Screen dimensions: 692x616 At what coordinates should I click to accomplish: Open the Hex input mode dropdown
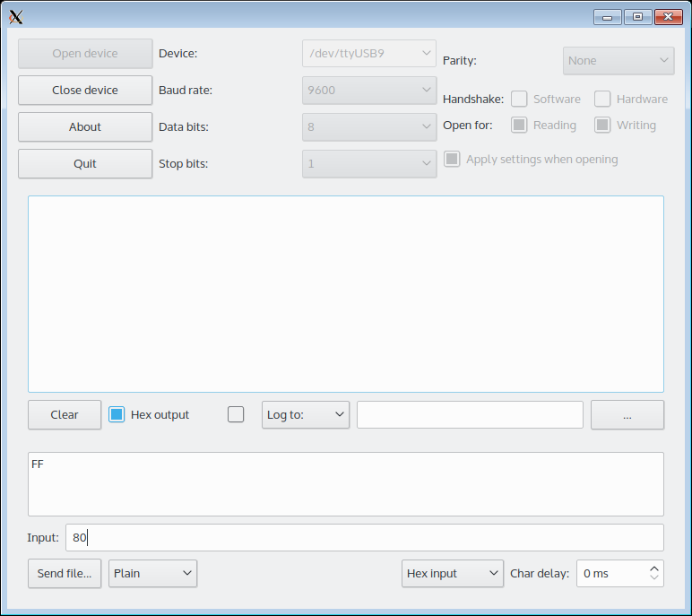453,573
